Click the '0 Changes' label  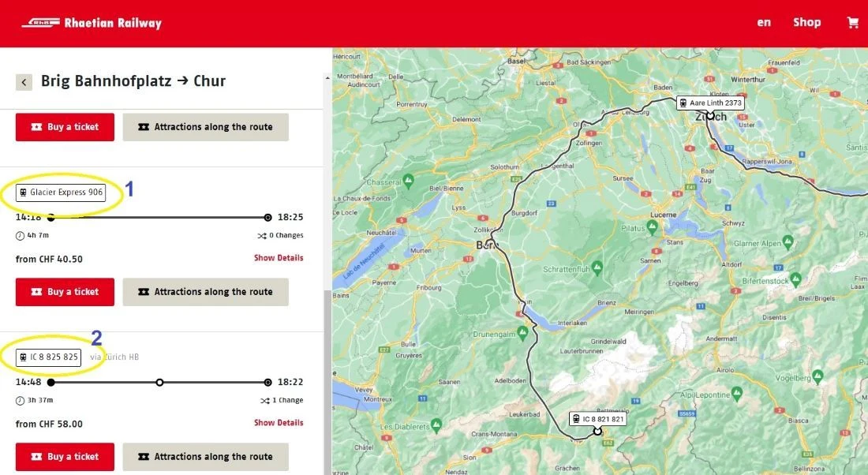pos(286,235)
